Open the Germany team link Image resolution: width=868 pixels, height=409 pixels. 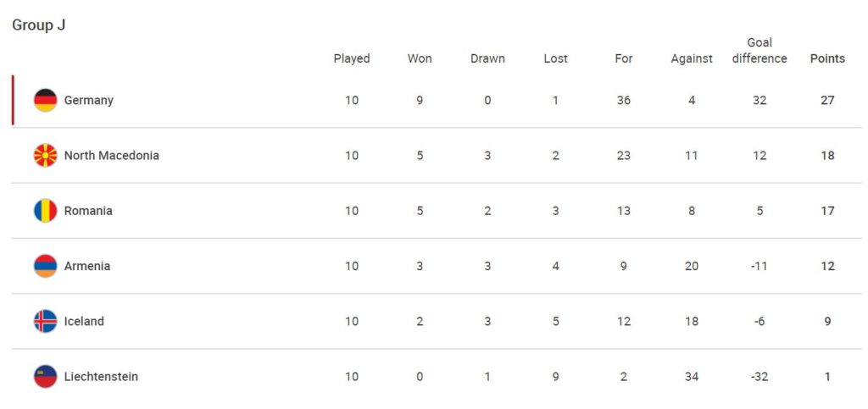coord(88,101)
